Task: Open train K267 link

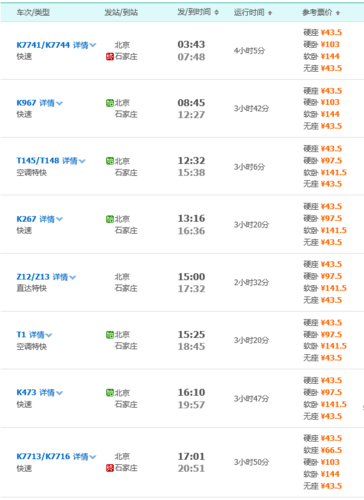Action: (26, 219)
